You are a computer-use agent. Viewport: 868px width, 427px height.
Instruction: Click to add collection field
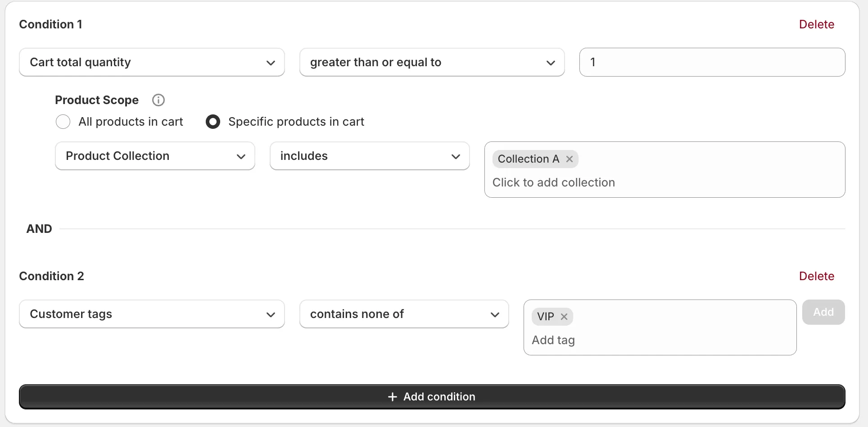coord(553,182)
